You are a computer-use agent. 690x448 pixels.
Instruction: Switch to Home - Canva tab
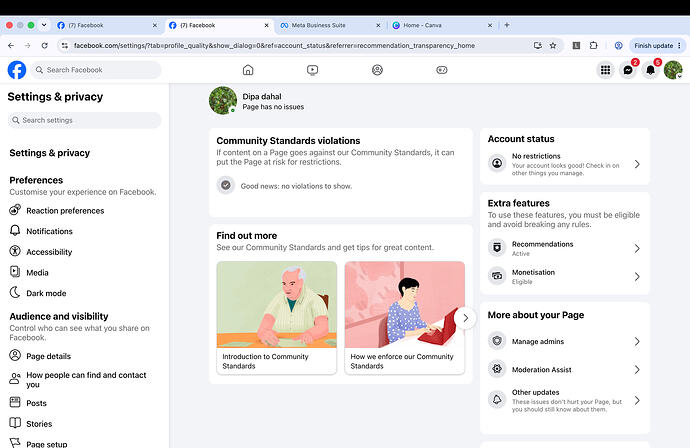pos(442,25)
